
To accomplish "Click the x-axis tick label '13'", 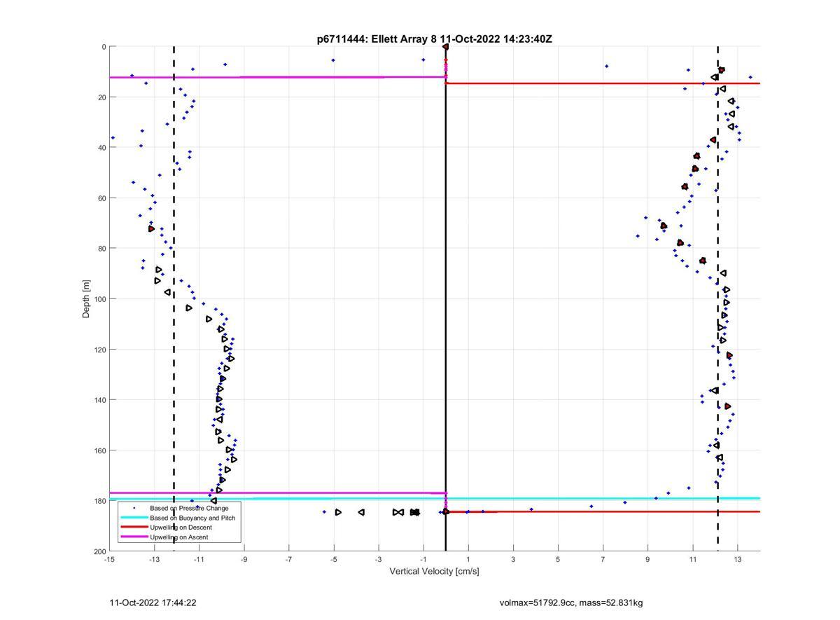I will tap(737, 559).
